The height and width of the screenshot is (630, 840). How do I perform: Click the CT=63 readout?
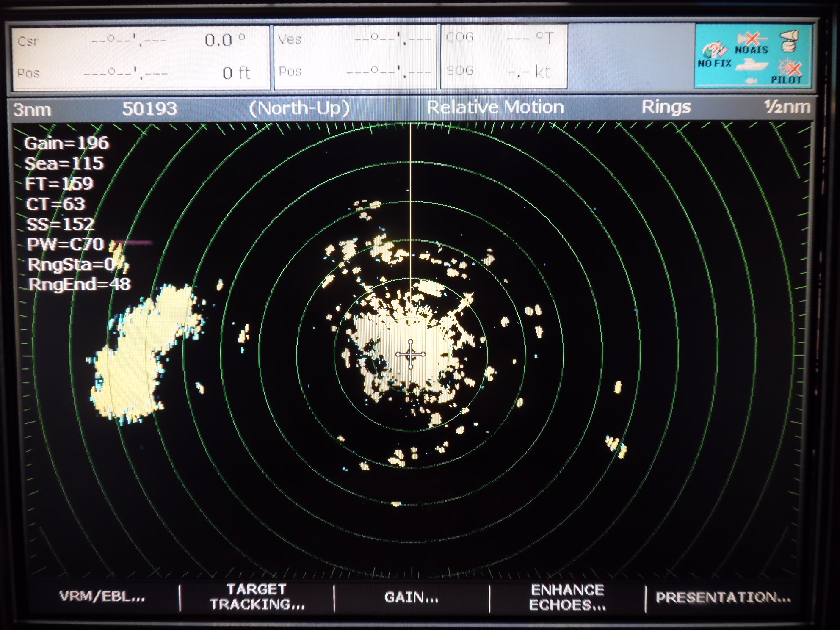(55, 204)
